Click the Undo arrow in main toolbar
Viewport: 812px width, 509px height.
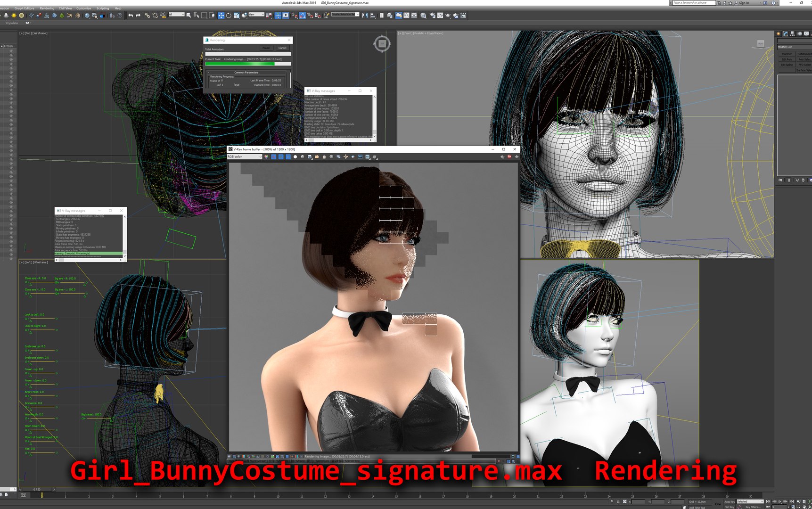[131, 16]
